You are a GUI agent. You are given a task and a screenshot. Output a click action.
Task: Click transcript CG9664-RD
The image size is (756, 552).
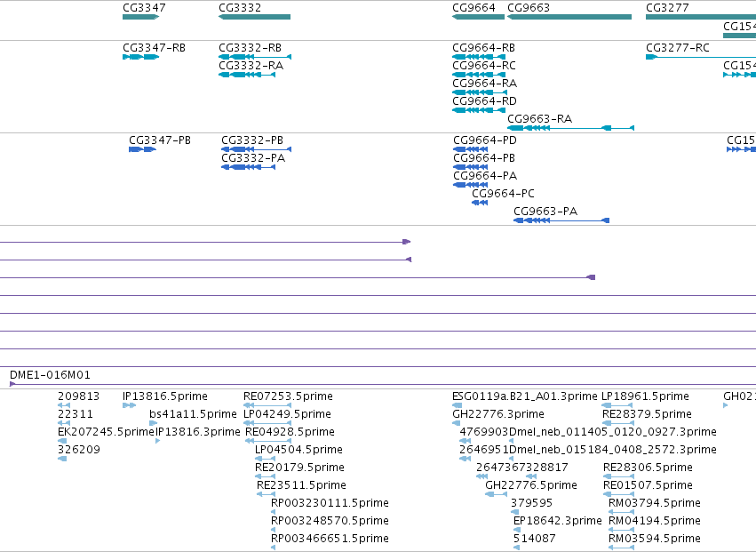click(478, 110)
